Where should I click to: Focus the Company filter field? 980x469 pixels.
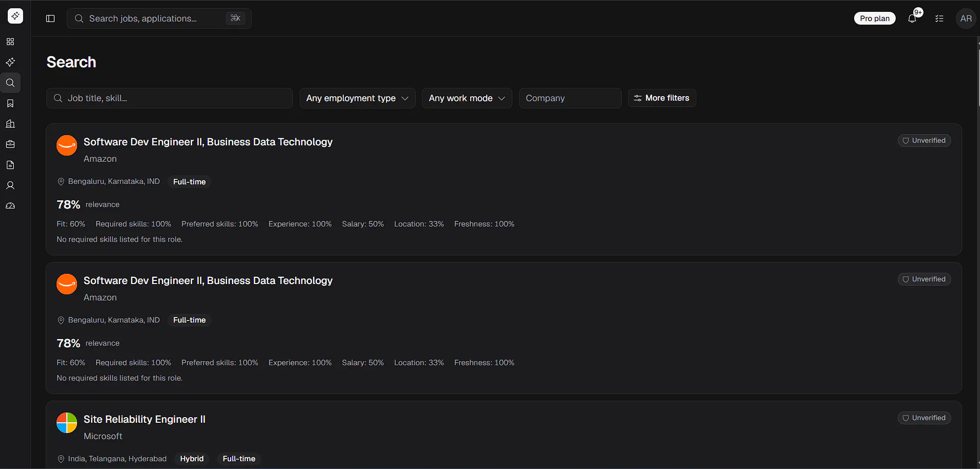570,98
